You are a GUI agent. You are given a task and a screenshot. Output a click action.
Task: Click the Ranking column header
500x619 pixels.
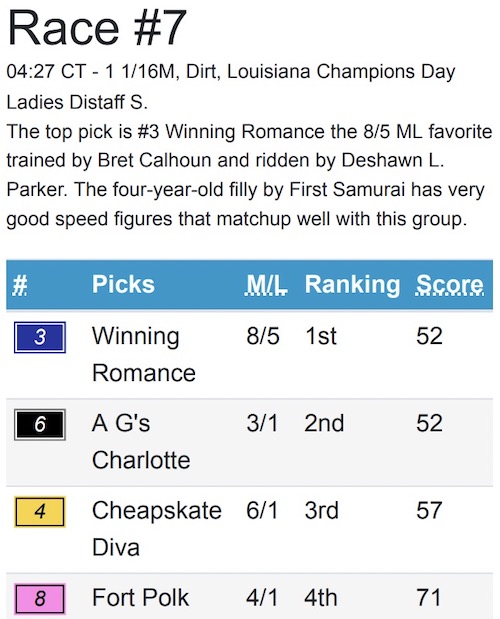click(x=352, y=285)
